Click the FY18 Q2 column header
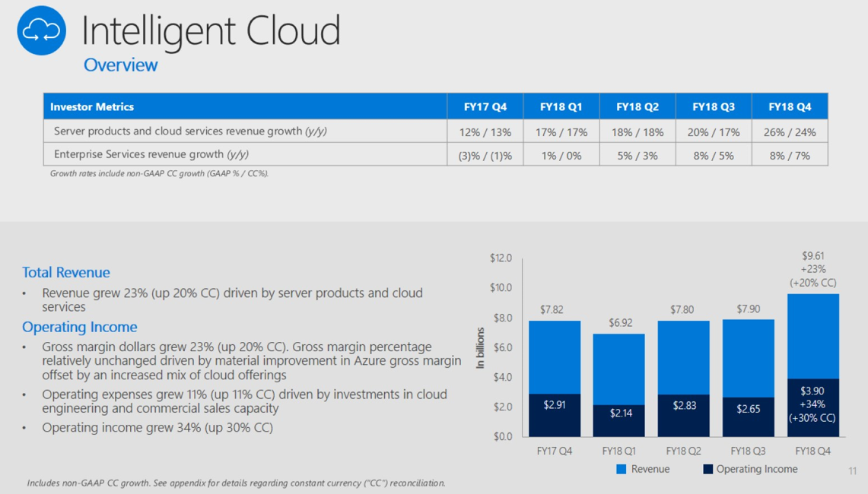868x494 pixels. pyautogui.click(x=637, y=107)
